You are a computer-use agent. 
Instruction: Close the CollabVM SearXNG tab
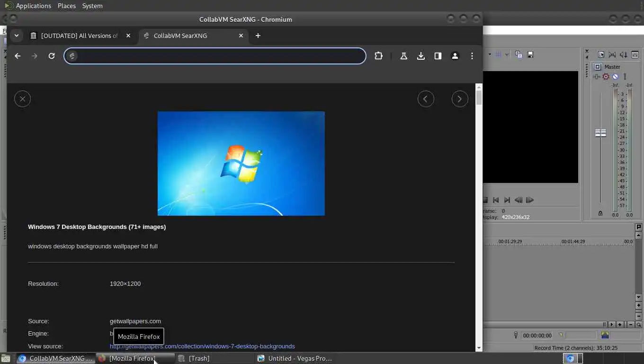241,36
